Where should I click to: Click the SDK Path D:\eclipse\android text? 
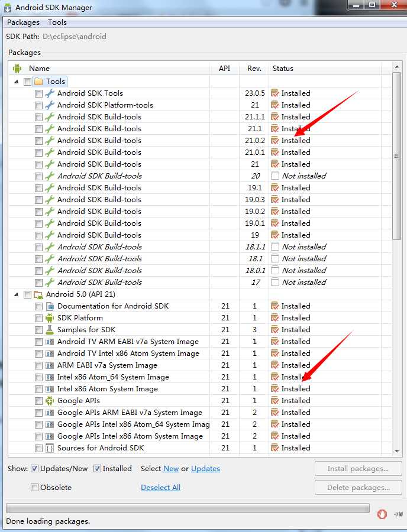(x=75, y=37)
